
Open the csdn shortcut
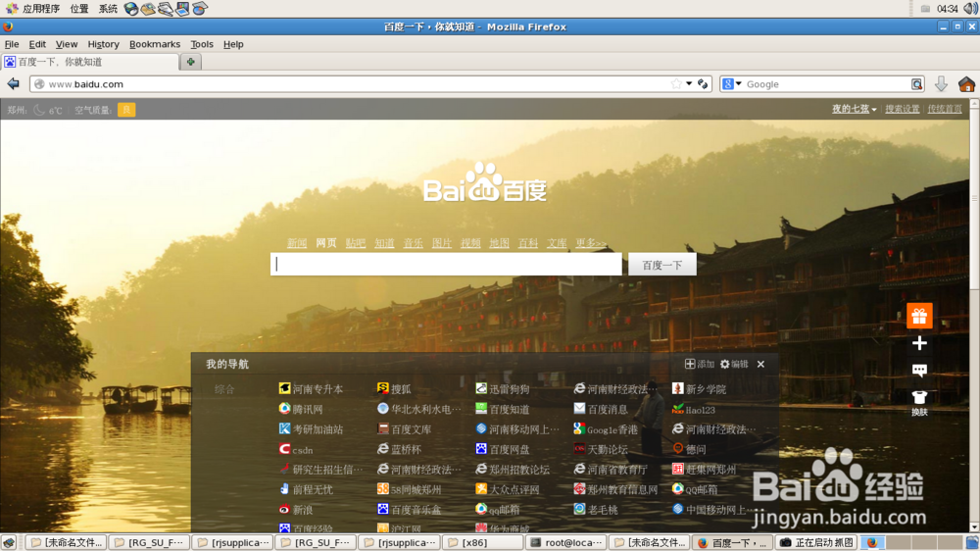point(296,450)
